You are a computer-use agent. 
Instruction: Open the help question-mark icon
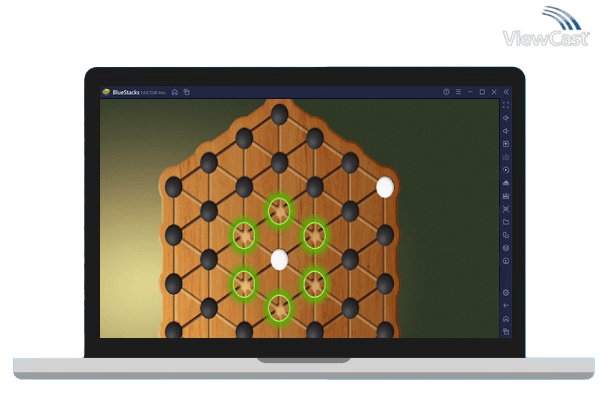(x=446, y=92)
